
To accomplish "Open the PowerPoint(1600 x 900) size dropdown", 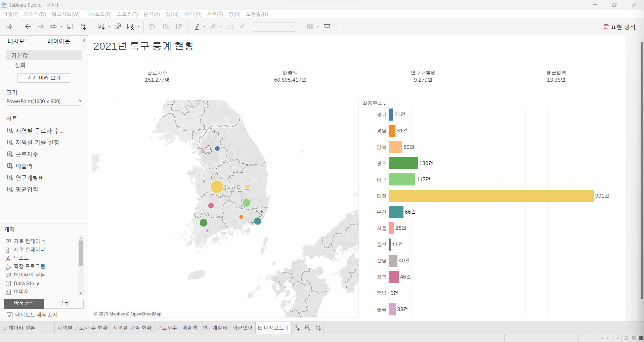I will 44,101.
